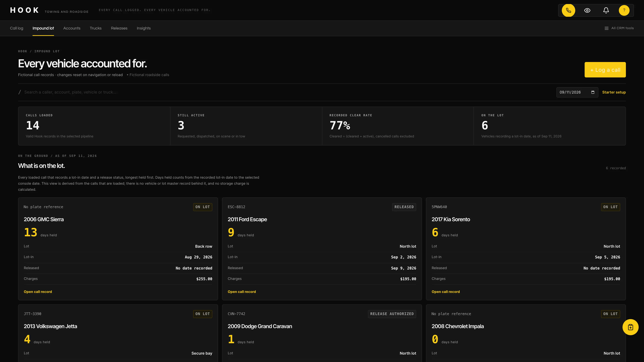Screen dimensions: 644x362
Task: Click plate number 5PNW640
Action: pos(439,207)
